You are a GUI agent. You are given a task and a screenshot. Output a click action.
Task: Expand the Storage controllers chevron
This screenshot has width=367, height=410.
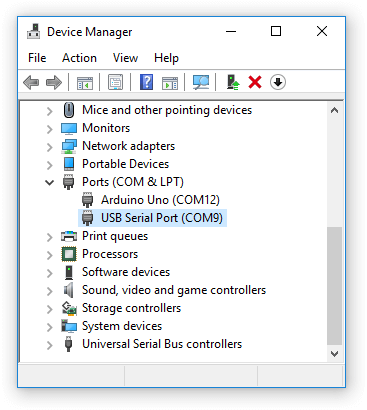(x=49, y=309)
